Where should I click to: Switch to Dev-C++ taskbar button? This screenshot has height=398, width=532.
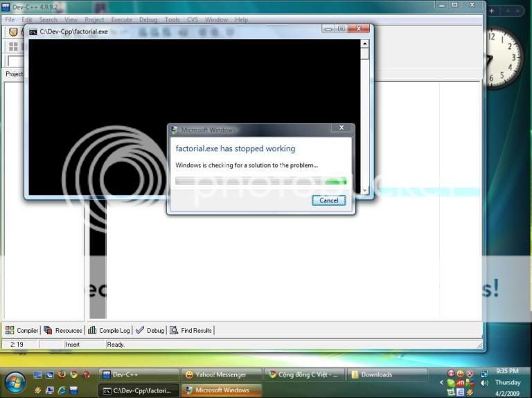(139, 374)
